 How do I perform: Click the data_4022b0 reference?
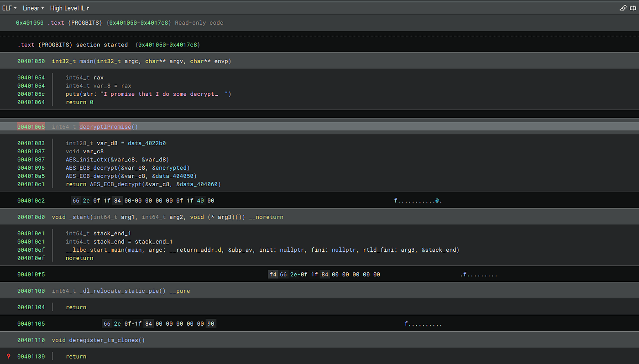[x=147, y=143]
